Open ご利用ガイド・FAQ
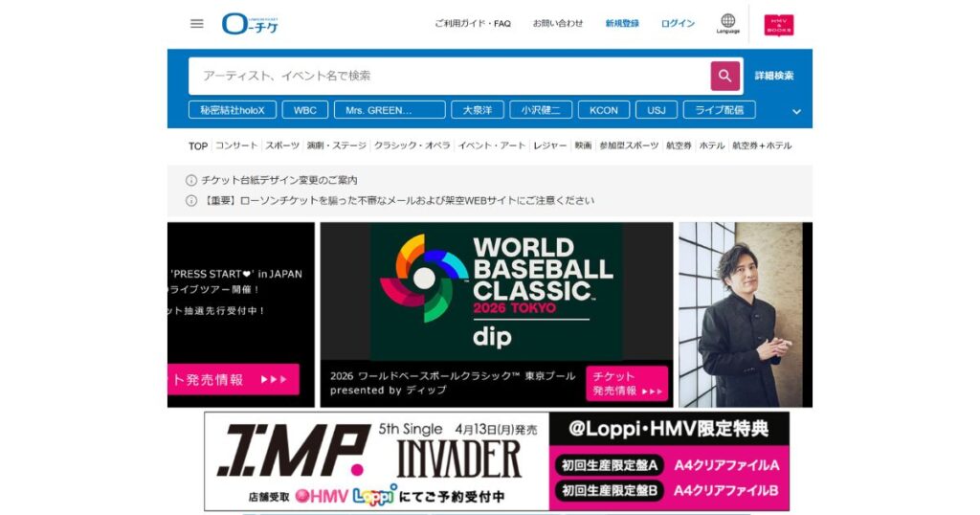 point(473,23)
